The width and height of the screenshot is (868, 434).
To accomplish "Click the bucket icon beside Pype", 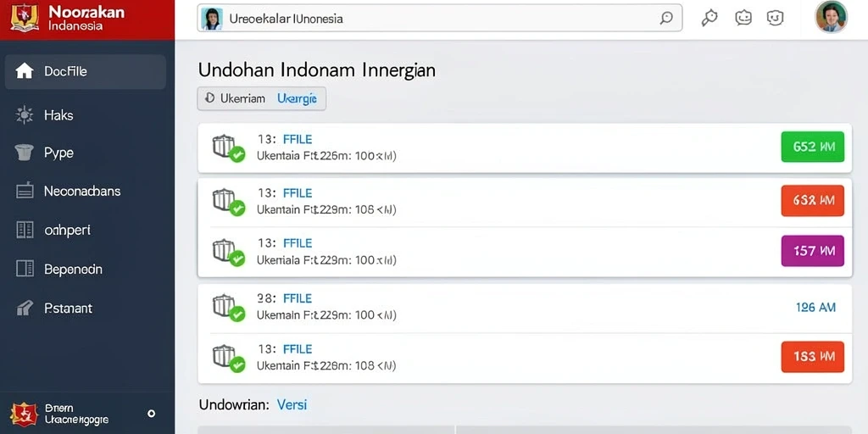I will [25, 153].
